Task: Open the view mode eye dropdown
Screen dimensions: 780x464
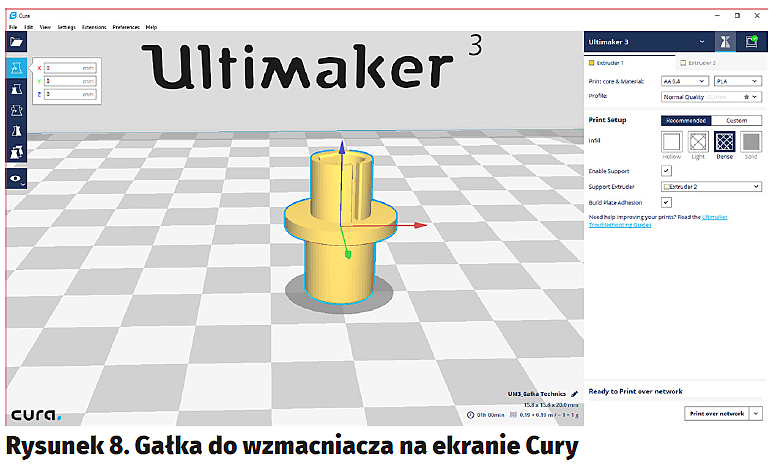Action: [16, 179]
